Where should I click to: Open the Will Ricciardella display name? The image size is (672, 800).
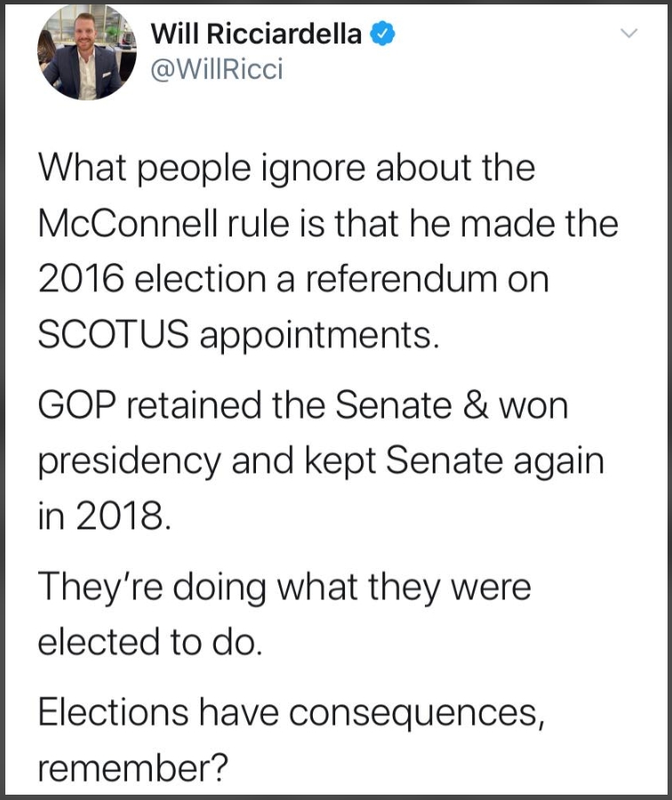[256, 34]
